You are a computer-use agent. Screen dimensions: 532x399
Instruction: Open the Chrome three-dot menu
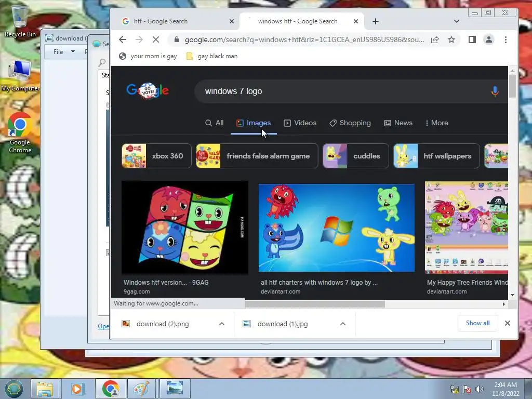pos(506,39)
